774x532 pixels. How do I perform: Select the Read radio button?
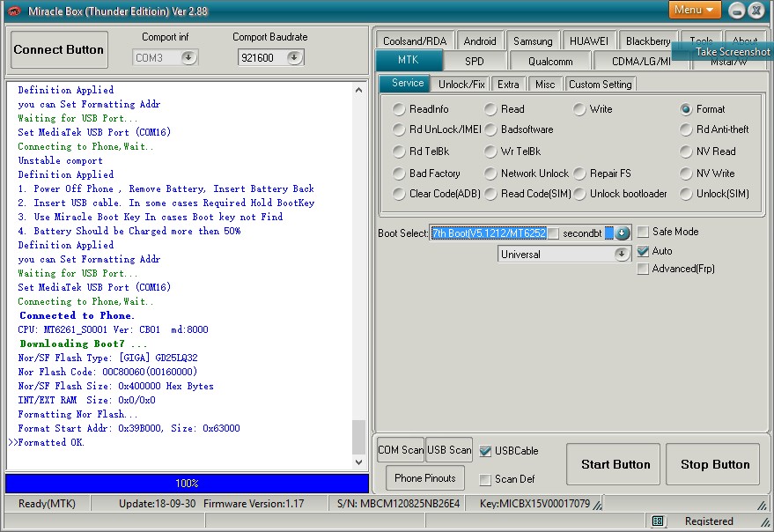tap(490, 109)
